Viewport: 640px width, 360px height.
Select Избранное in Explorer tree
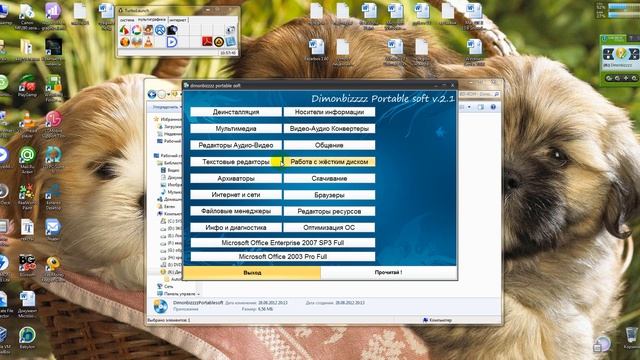coord(168,119)
